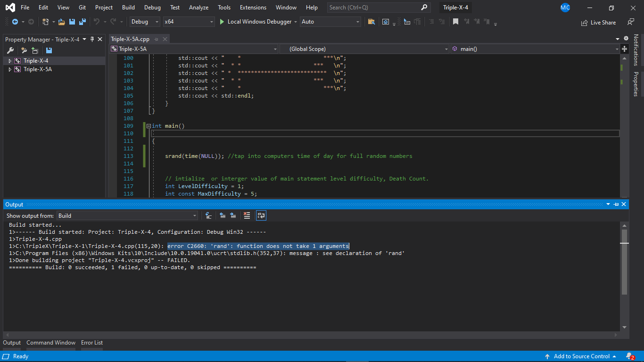This screenshot has width=644, height=362.
Task: Open the Build menu
Action: coord(128,8)
